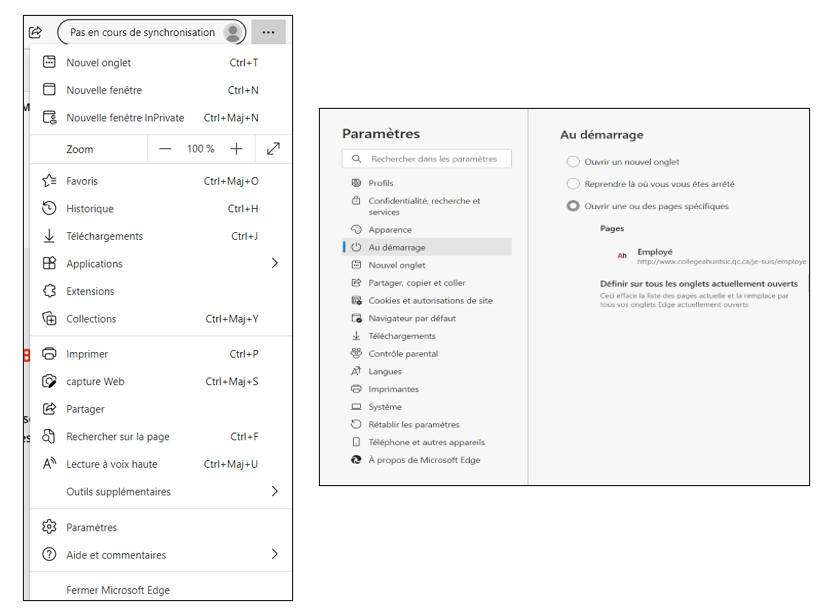Click the profile avatar icon
The width and height of the screenshot is (829, 611).
[x=233, y=33]
